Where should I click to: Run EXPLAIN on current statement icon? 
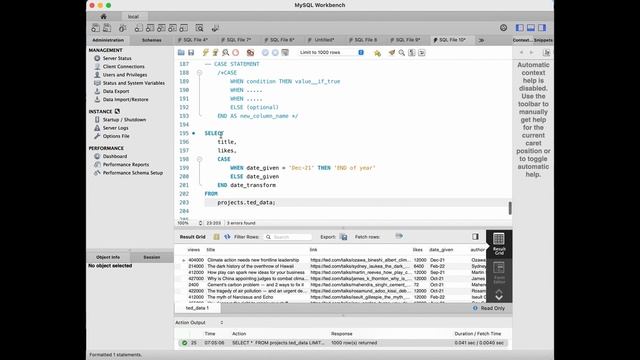point(225,53)
